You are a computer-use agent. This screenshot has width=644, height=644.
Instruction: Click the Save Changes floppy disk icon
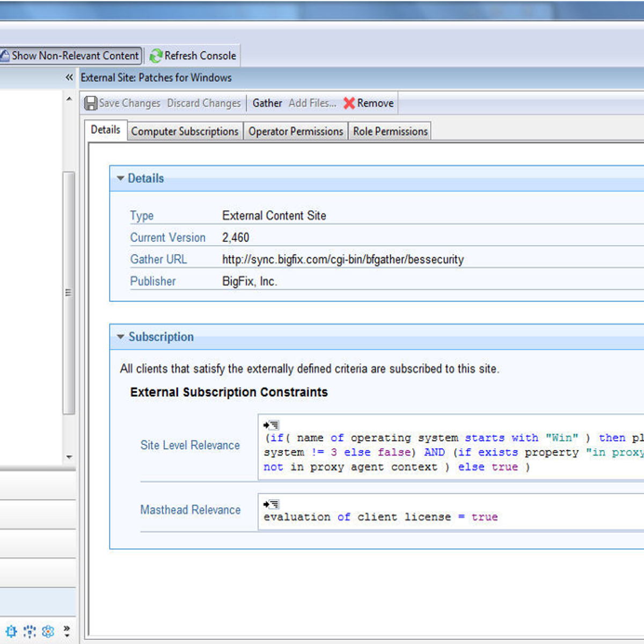(x=90, y=103)
